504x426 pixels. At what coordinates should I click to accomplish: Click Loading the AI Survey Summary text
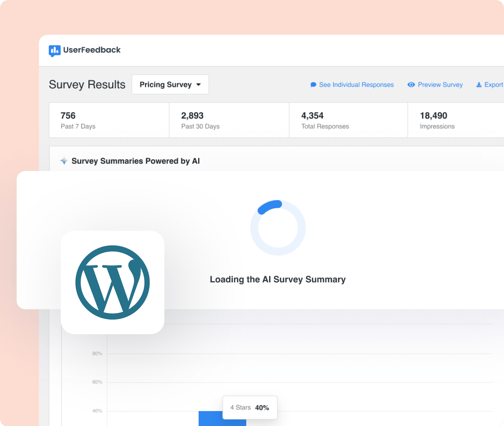click(x=278, y=279)
